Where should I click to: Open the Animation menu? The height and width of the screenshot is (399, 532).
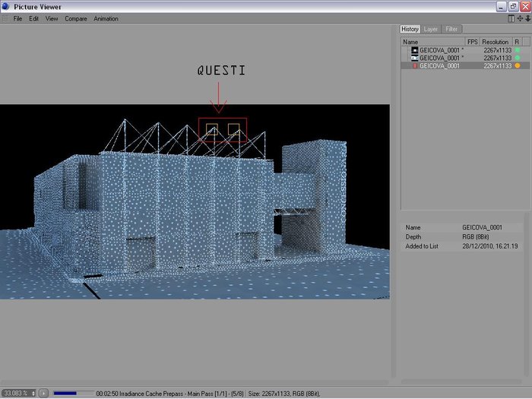(x=106, y=19)
